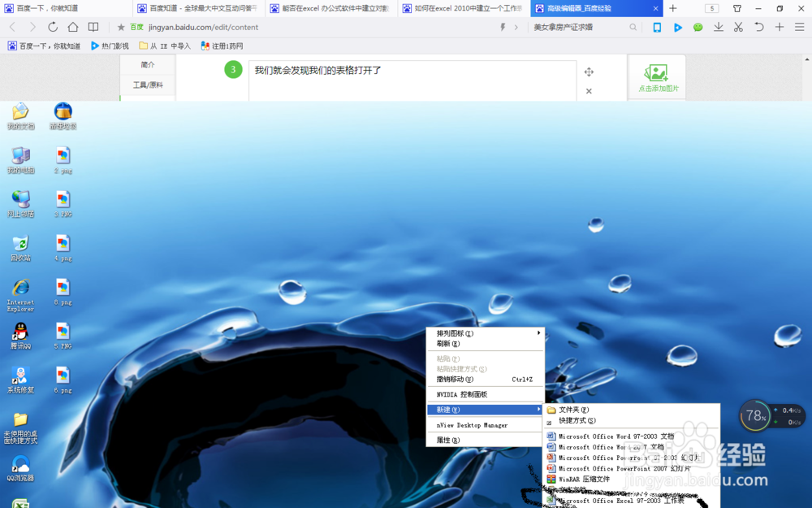Click the search magnifier icon
812x508 pixels.
pyautogui.click(x=633, y=27)
